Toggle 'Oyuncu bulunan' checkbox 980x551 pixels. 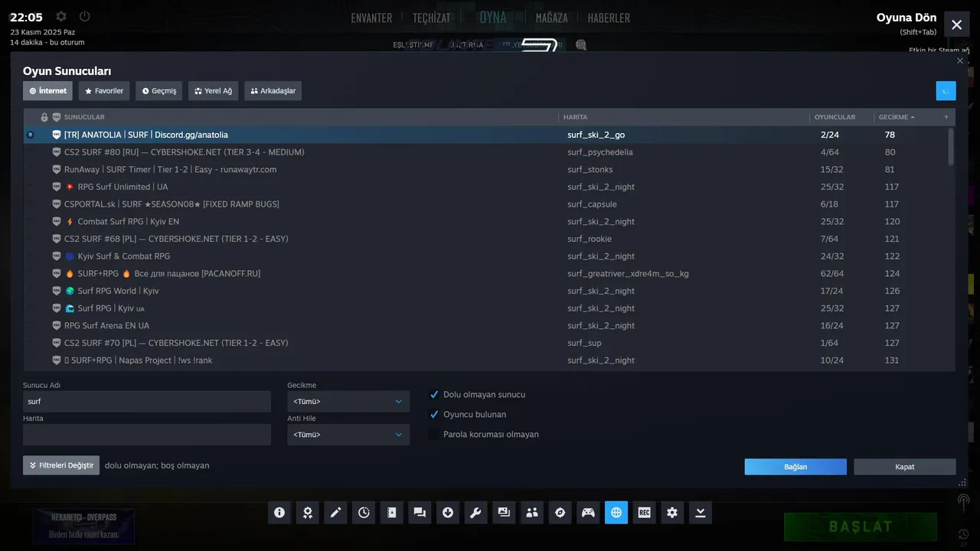coord(434,415)
